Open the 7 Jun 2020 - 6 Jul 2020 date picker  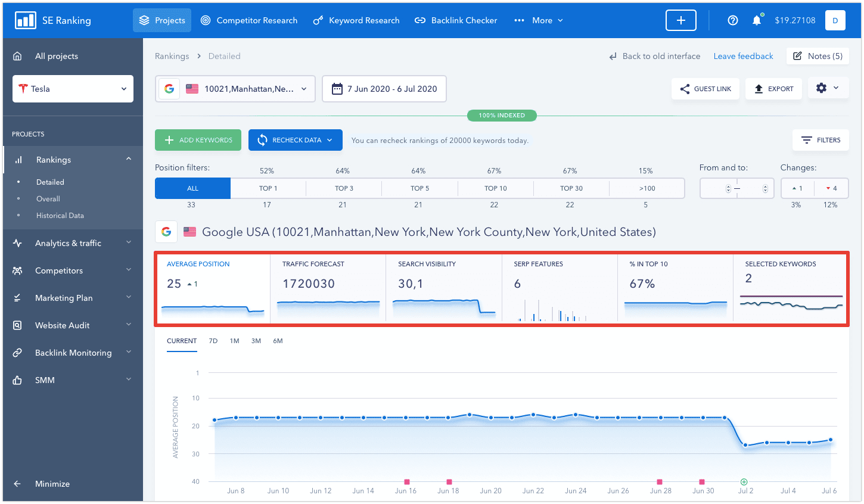click(384, 89)
